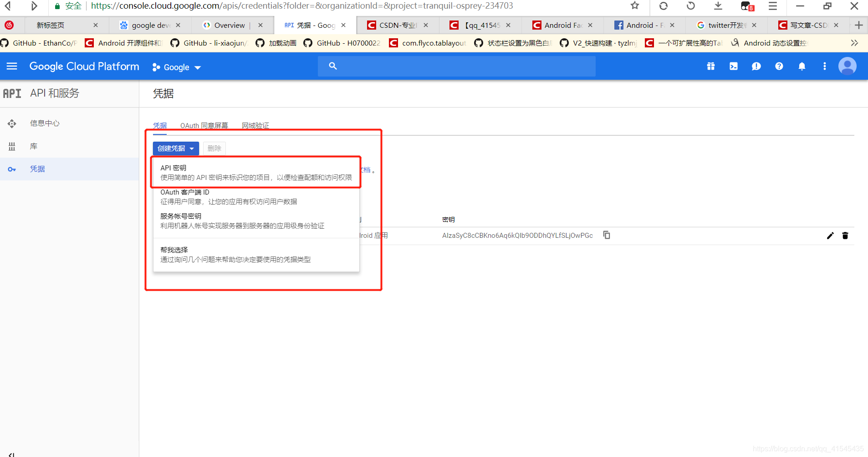Viewport: 868px width, 457px height.
Task: Click the AIzaSyC8cCBKno6 key text
Action: pyautogui.click(x=517, y=236)
